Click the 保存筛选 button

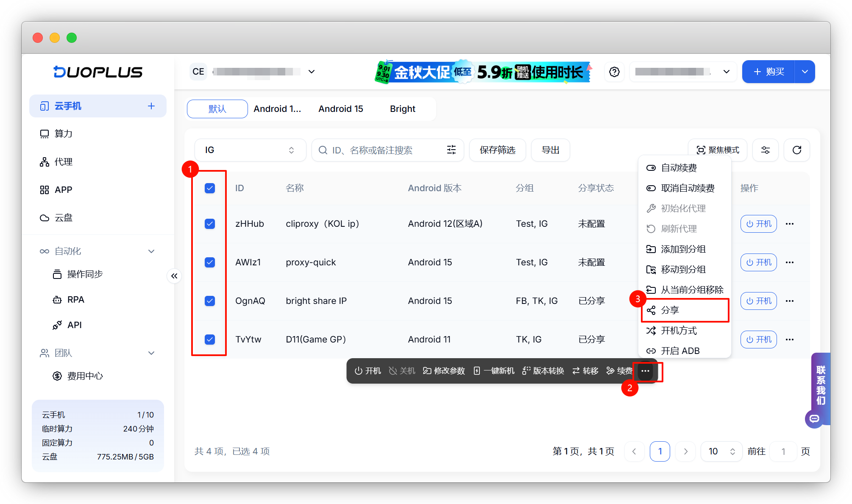497,150
